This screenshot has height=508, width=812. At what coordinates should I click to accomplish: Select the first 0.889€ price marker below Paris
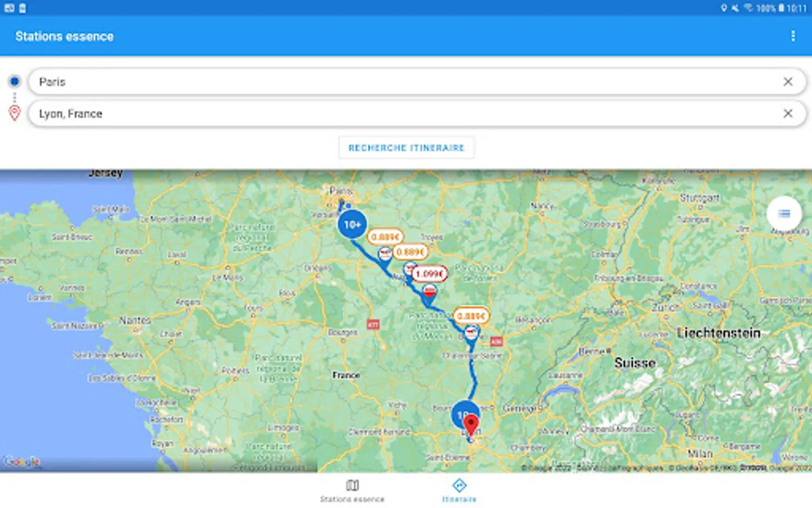[x=385, y=237]
